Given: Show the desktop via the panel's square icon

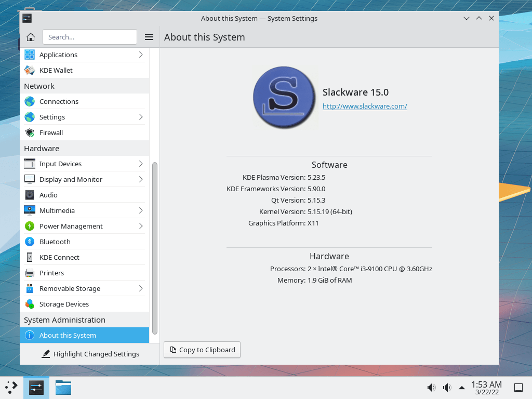Looking at the screenshot, I should 518,388.
